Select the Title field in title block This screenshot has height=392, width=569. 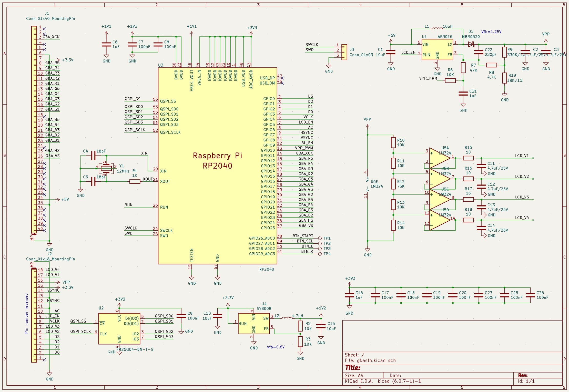(353, 368)
